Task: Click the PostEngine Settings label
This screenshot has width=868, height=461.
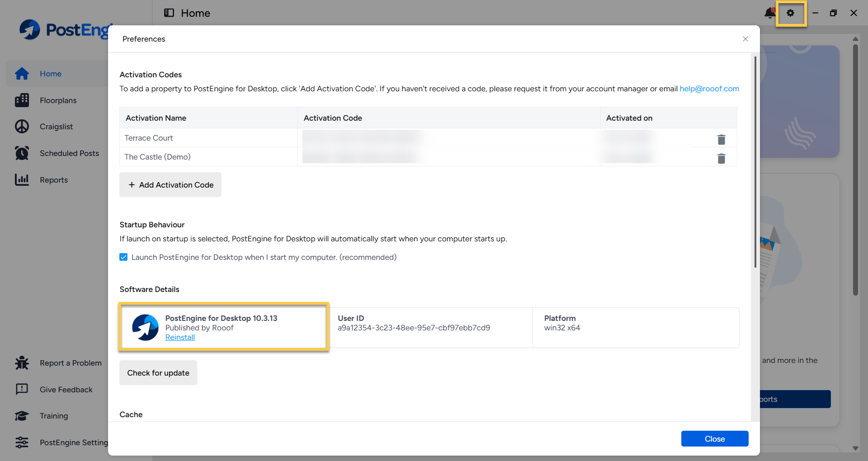Action: 74,442
